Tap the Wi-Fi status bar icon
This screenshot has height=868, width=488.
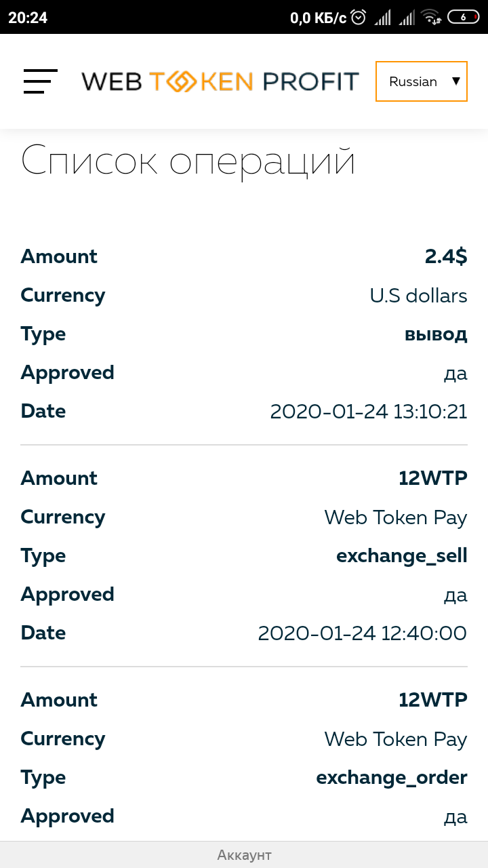click(x=430, y=18)
